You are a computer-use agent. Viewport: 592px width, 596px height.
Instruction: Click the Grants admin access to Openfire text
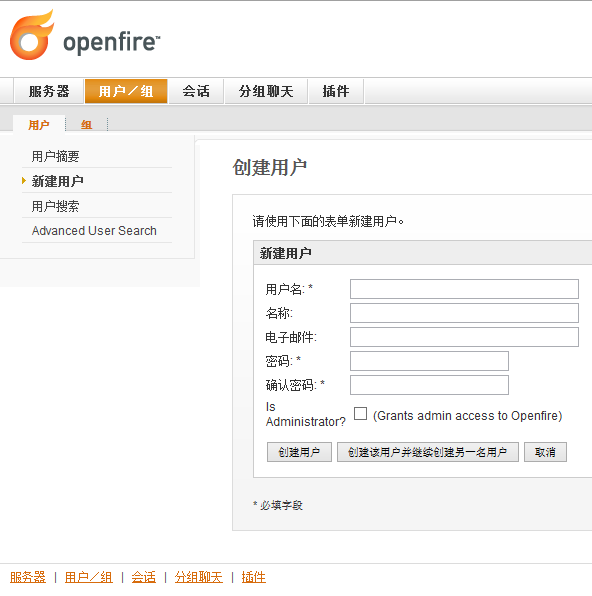(x=467, y=416)
